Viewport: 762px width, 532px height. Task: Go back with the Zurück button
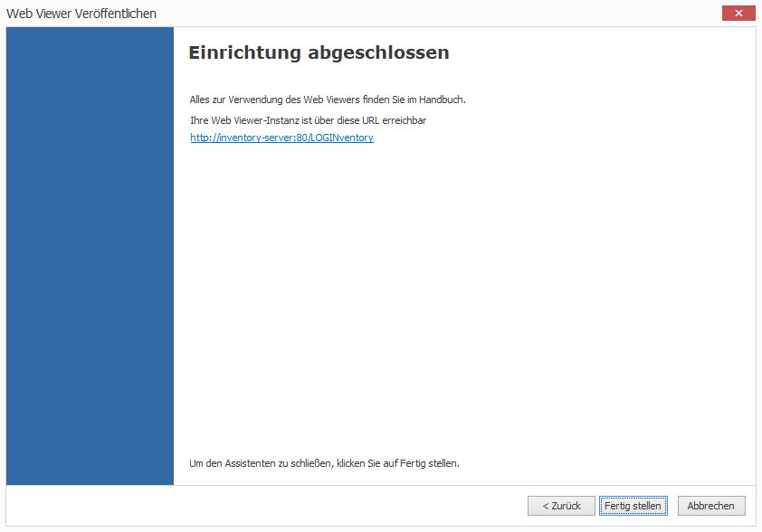tap(561, 506)
